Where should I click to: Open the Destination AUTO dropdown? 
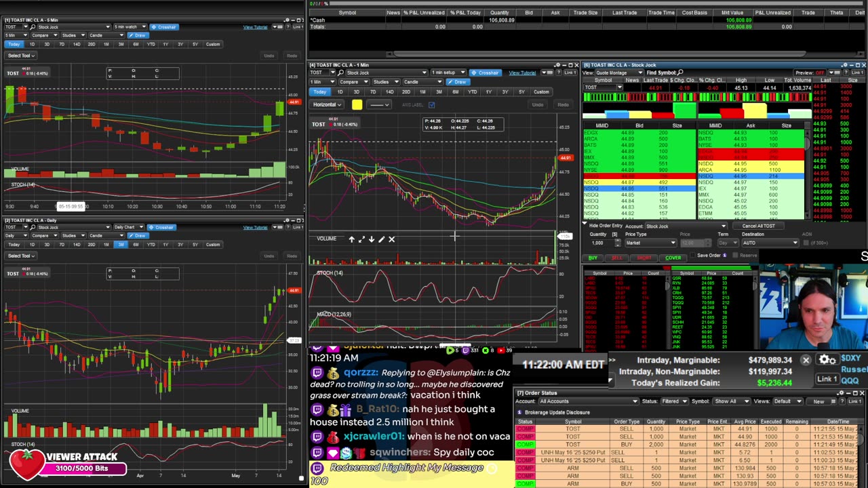pos(770,243)
